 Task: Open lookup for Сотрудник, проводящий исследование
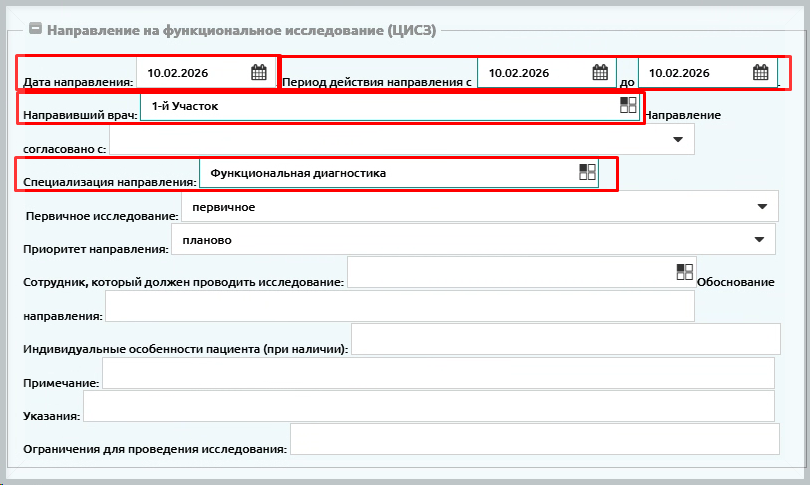click(x=684, y=272)
